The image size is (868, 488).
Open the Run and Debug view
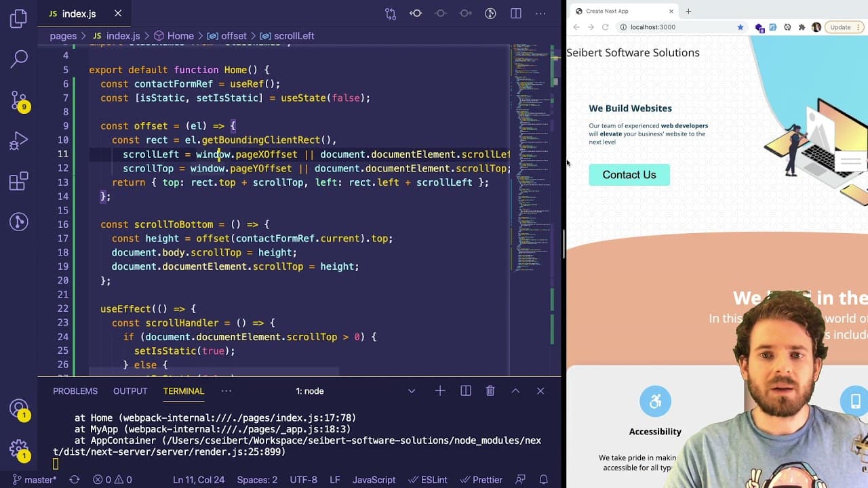[19, 141]
